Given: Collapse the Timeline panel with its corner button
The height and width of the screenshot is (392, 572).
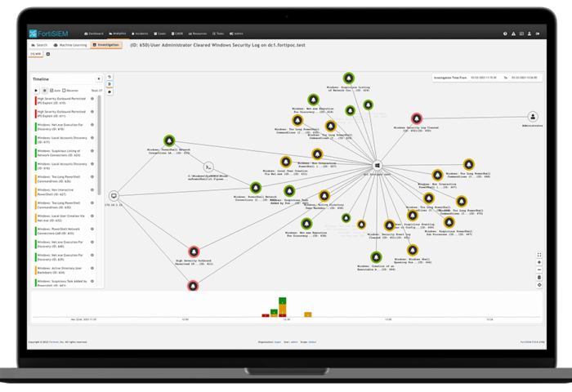Looking at the screenshot, I should click(100, 79).
